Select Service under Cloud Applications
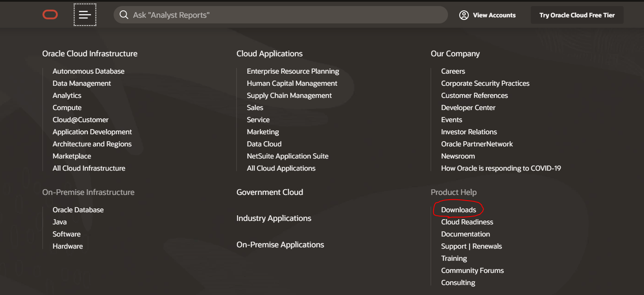The image size is (644, 295). click(x=258, y=120)
